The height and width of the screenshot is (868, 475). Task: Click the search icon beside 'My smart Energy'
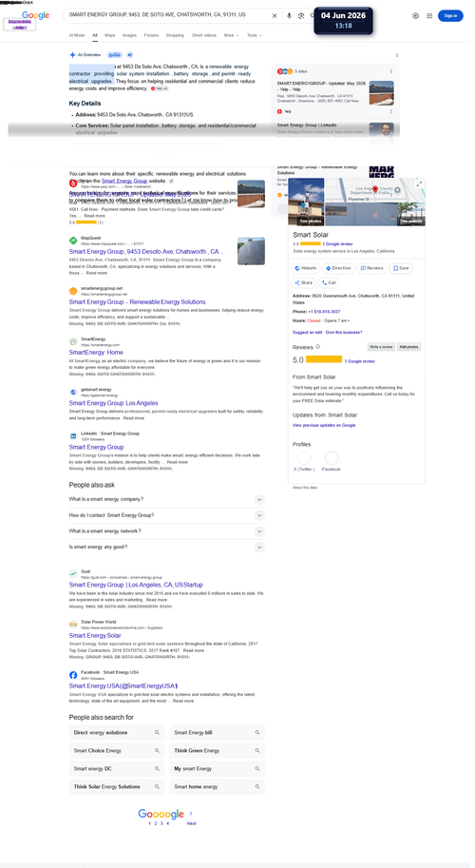click(x=257, y=768)
